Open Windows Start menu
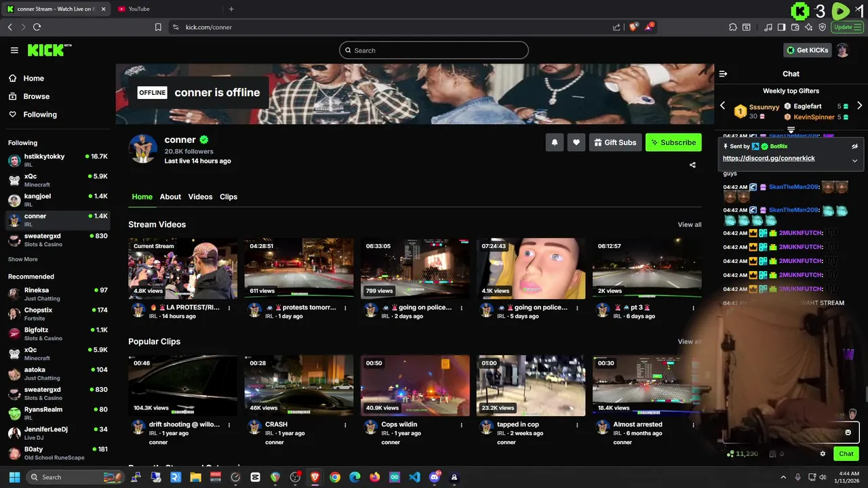This screenshot has width=868, height=488. click(14, 477)
